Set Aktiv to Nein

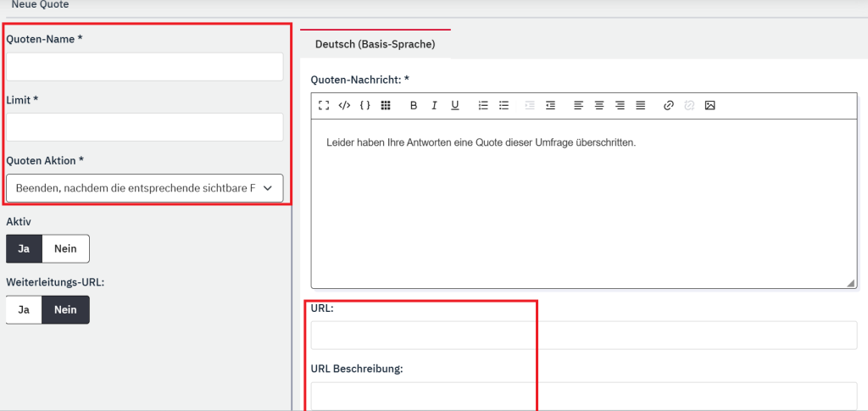65,249
